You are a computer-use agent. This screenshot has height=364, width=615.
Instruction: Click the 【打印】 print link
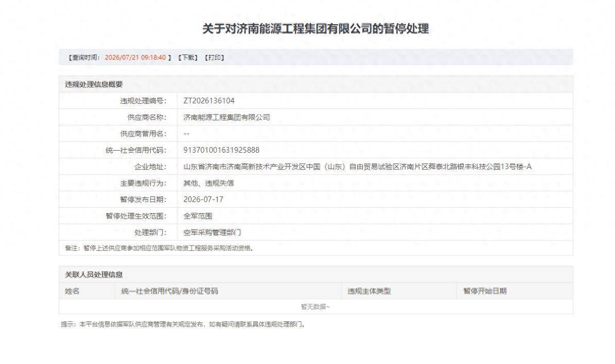pyautogui.click(x=214, y=58)
